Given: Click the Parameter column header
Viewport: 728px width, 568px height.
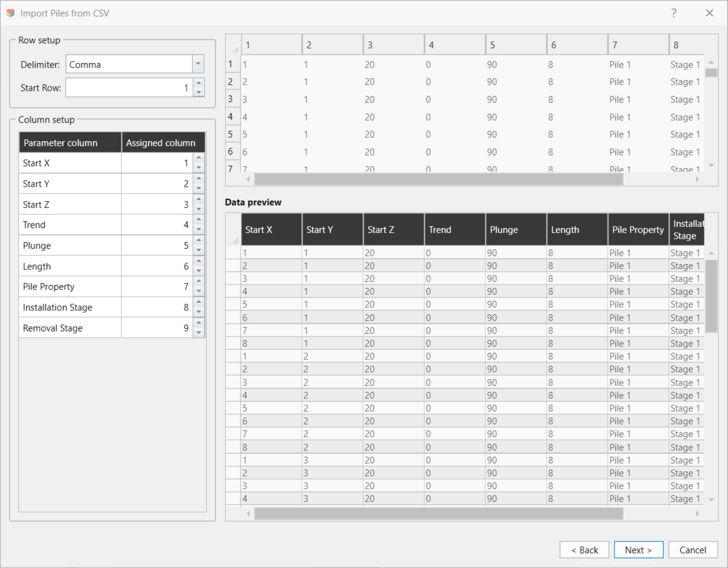Looking at the screenshot, I should tap(70, 143).
